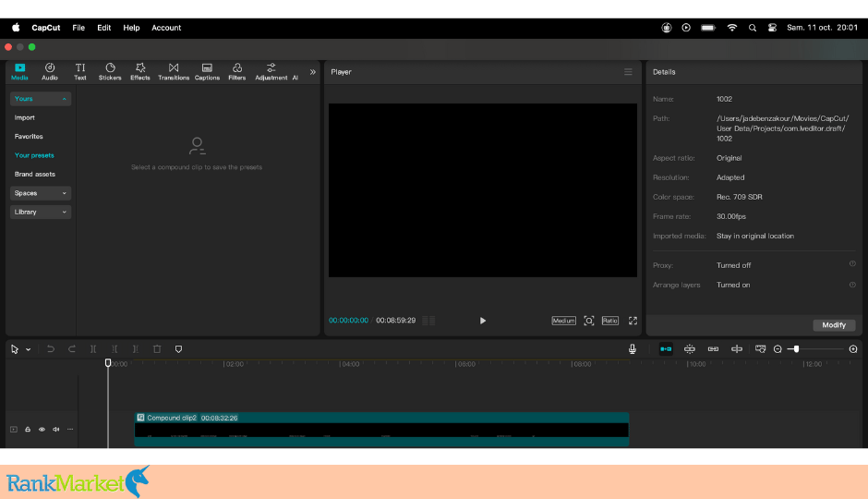This screenshot has width=868, height=499.
Task: Open the Medium quality dropdown
Action: (x=563, y=321)
